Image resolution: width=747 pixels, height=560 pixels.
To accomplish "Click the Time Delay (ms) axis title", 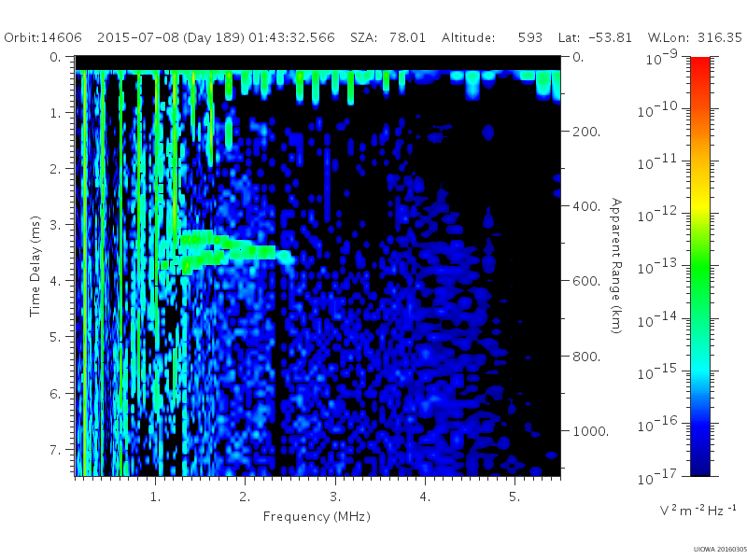I will click(x=35, y=267).
